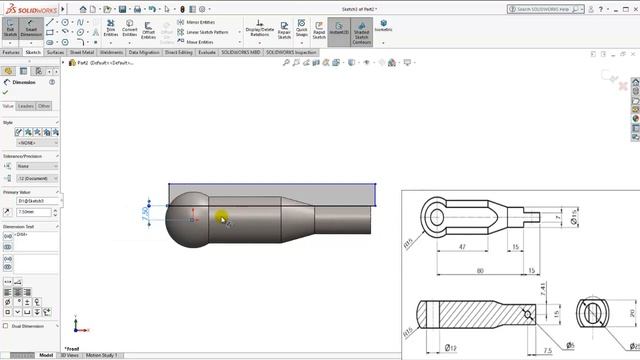
Task: Select the Move Entities command
Action: 196,42
